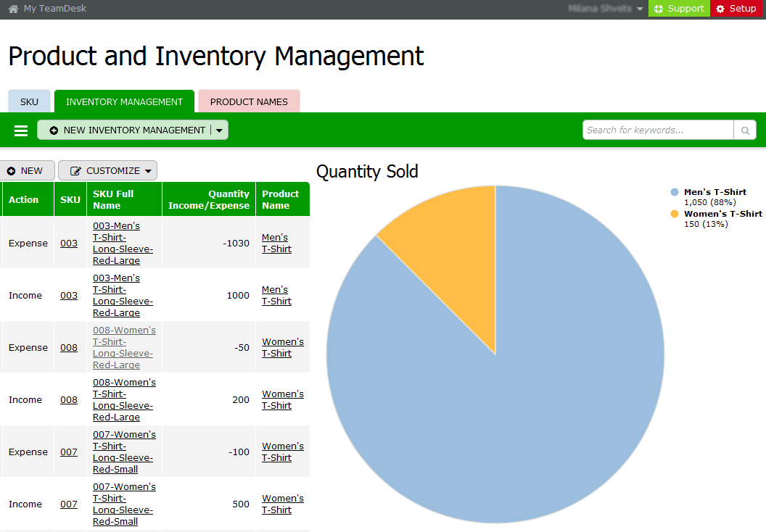
Task: Sort by Quantity Income/Expense column header
Action: (x=209, y=199)
